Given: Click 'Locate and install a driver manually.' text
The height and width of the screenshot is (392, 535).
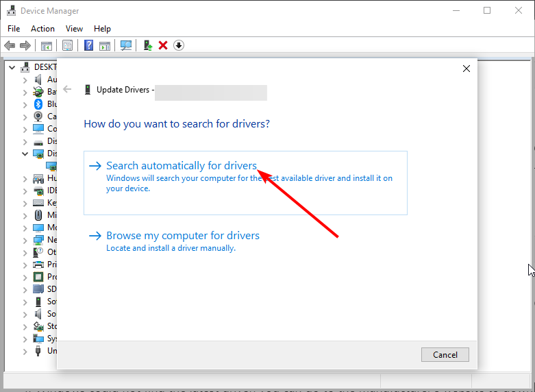Looking at the screenshot, I should (171, 248).
